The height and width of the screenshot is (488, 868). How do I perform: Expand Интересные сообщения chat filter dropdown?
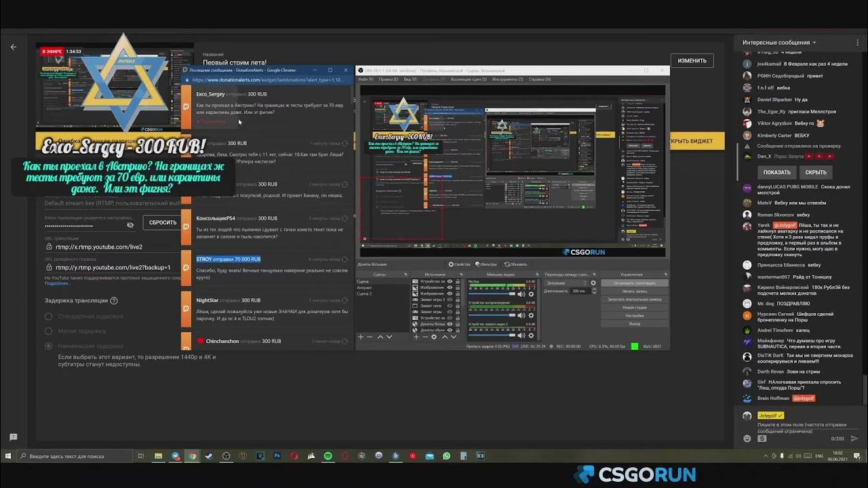(x=779, y=42)
